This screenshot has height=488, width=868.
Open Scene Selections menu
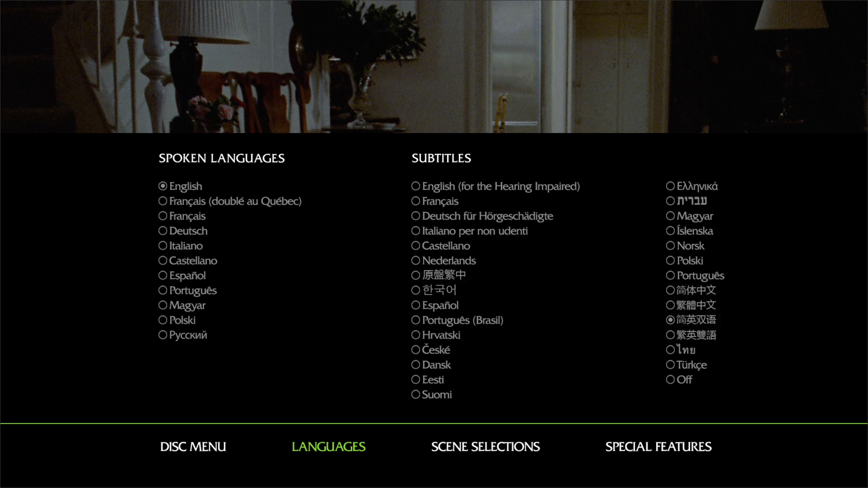[x=485, y=446]
